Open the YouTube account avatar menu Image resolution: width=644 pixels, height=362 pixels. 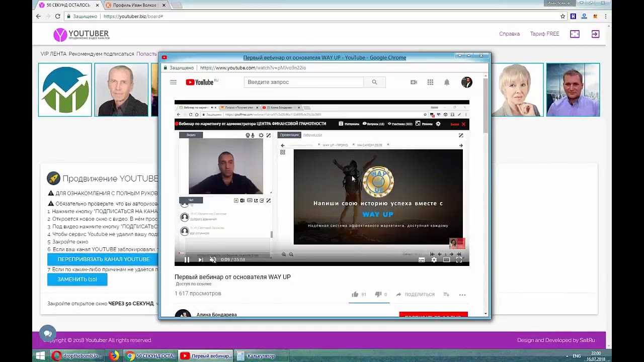point(466,82)
